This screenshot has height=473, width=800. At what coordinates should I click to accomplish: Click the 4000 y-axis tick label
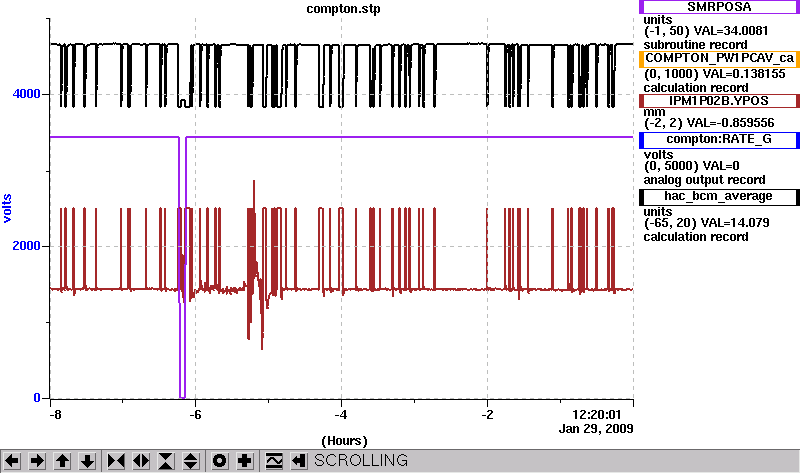coord(27,94)
